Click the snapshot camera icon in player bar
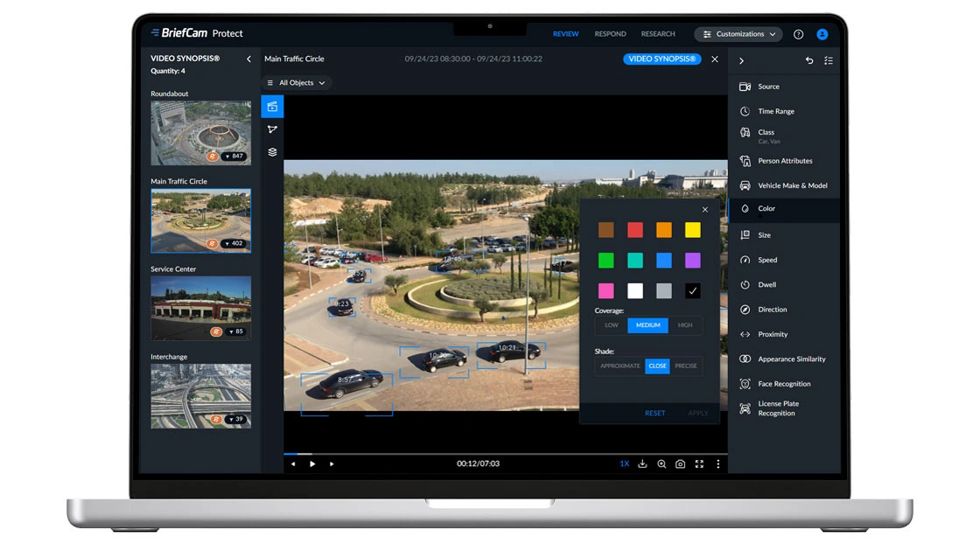Screen dimensions: 980x551 coord(680,464)
